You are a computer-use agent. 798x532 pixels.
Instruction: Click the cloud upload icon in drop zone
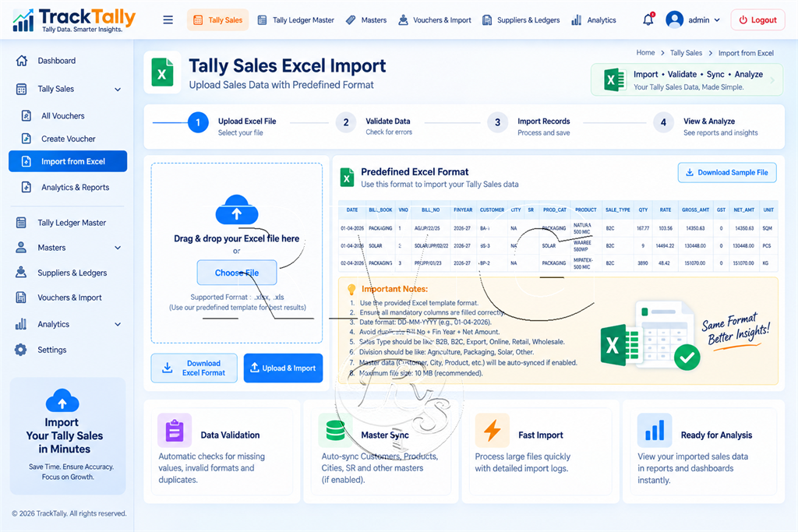coord(237,210)
